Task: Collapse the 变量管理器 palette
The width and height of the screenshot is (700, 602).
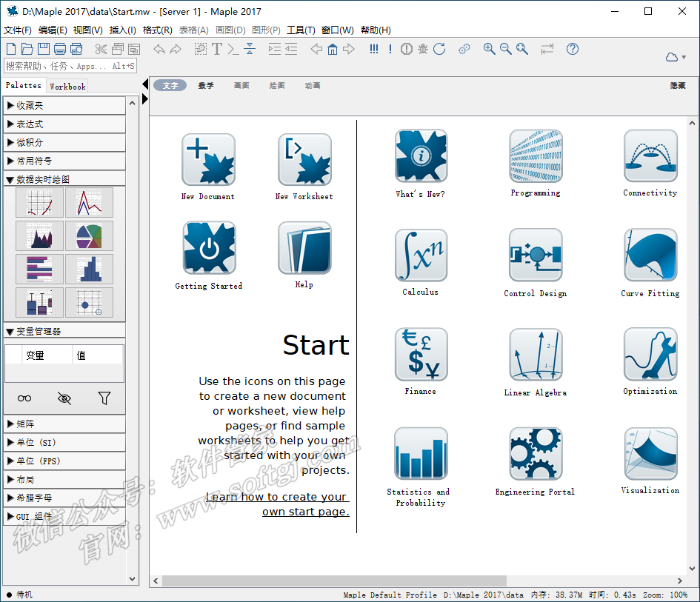Action: [65, 331]
